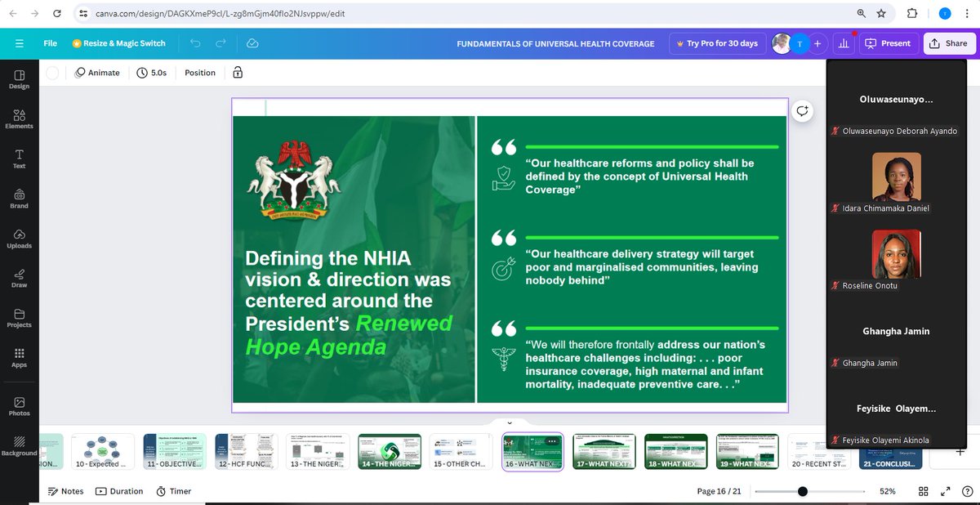Click the browser zoom magnifier icon
The width and height of the screenshot is (980, 505).
point(862,13)
